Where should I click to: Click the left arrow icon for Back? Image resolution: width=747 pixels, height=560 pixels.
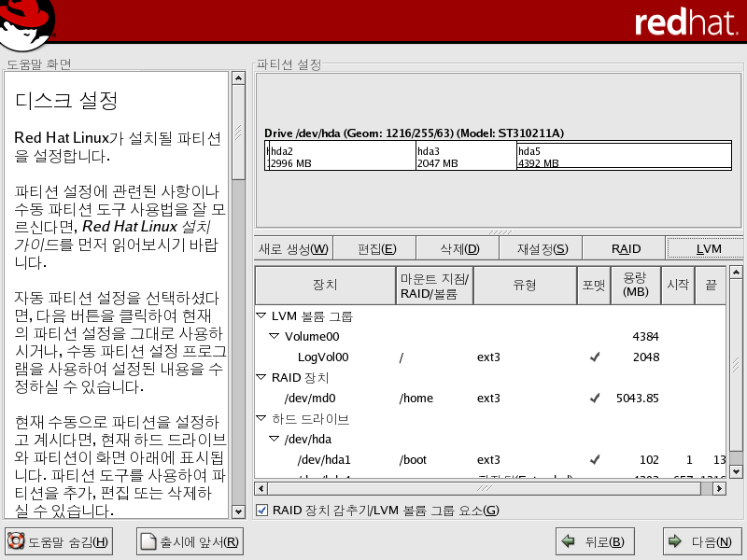click(x=567, y=541)
